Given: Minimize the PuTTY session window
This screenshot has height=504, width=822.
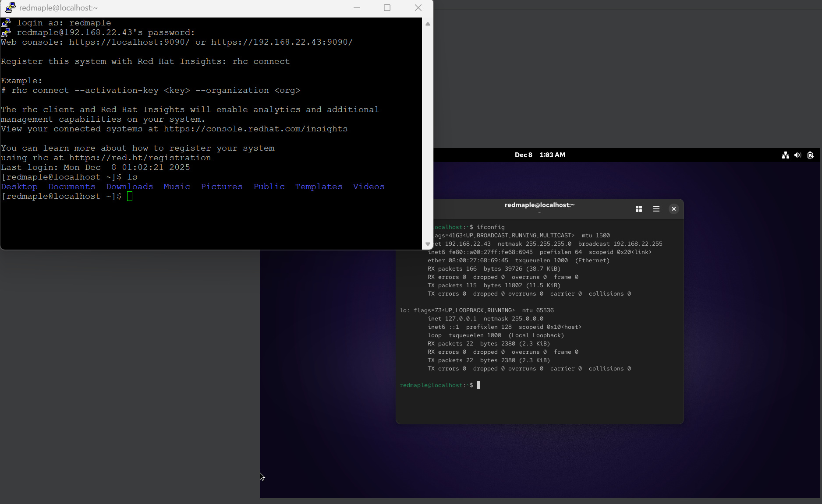Looking at the screenshot, I should tap(357, 8).
